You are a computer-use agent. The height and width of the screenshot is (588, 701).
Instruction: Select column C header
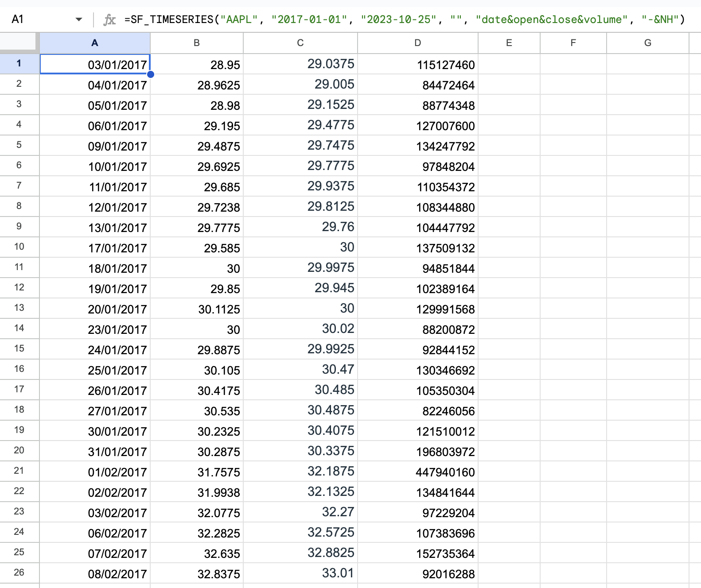click(300, 43)
